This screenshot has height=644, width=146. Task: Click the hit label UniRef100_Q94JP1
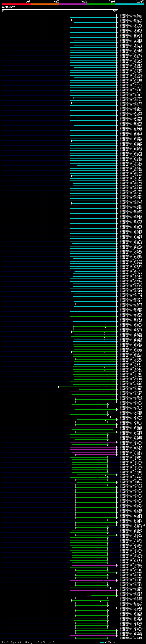point(131,266)
